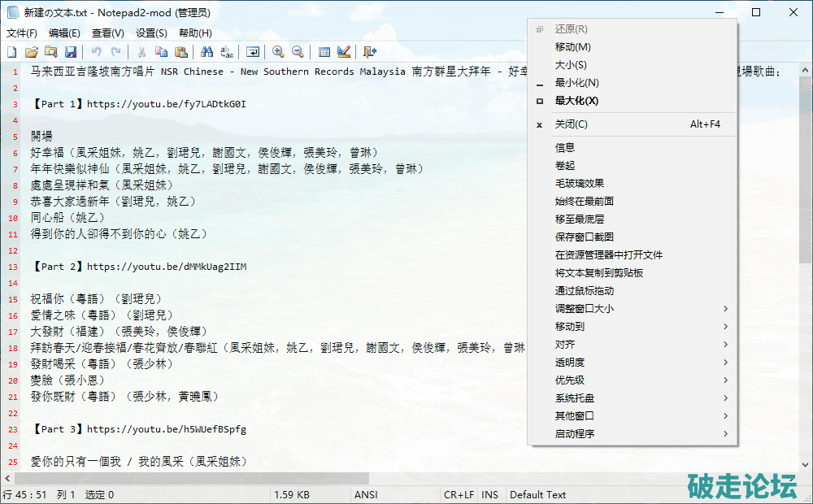Image resolution: width=813 pixels, height=504 pixels.
Task: Click the Replace text toolbar icon
Action: [x=227, y=52]
